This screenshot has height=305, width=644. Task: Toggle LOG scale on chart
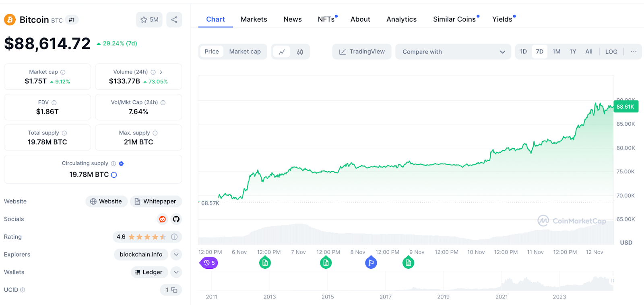(x=611, y=52)
